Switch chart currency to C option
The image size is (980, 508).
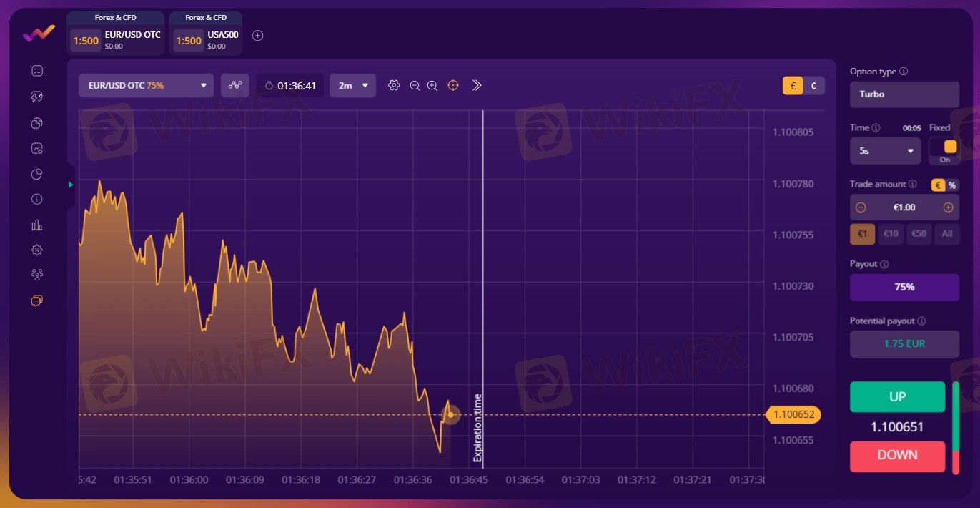coord(814,86)
